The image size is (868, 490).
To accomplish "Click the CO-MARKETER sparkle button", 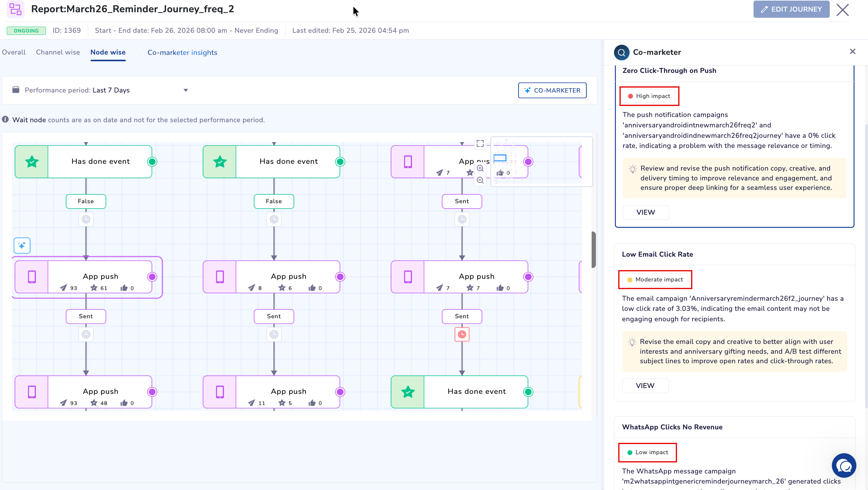I will [552, 90].
